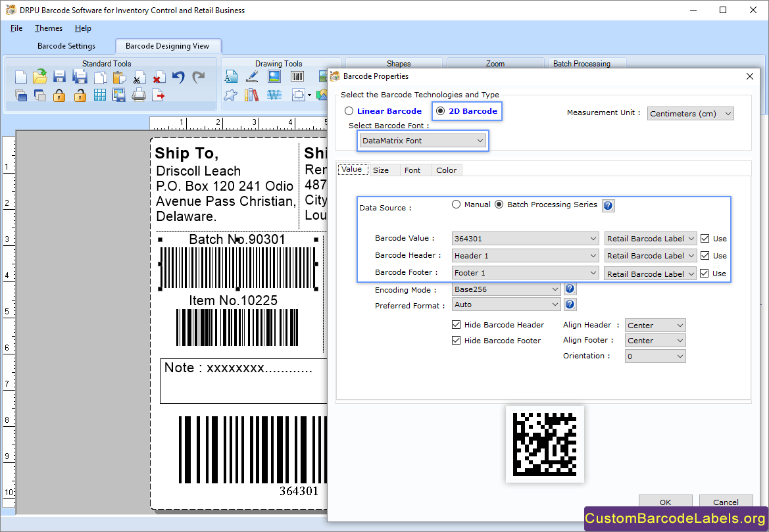This screenshot has height=532, width=769.
Task: Toggle the grid icon in Standard Tools
Action: point(99,95)
